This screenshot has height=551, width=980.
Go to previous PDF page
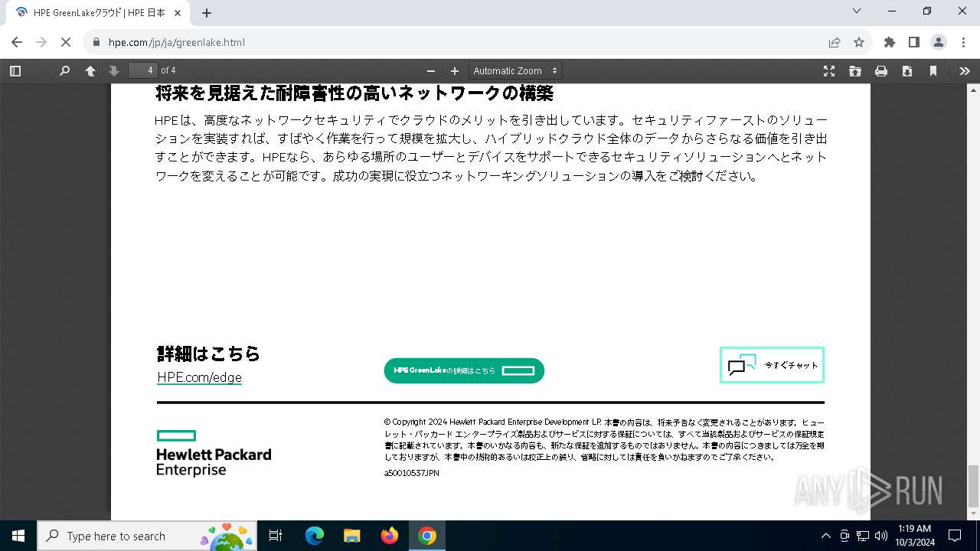90,71
